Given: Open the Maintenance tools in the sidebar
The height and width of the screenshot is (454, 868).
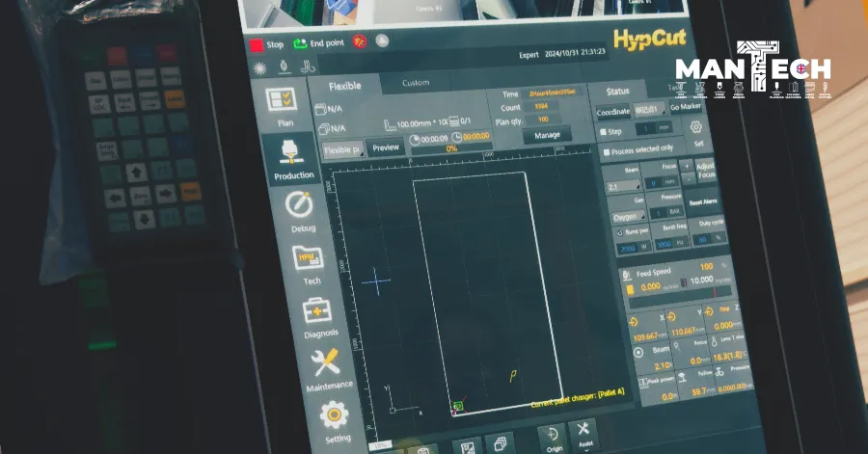Looking at the screenshot, I should click(x=328, y=369).
